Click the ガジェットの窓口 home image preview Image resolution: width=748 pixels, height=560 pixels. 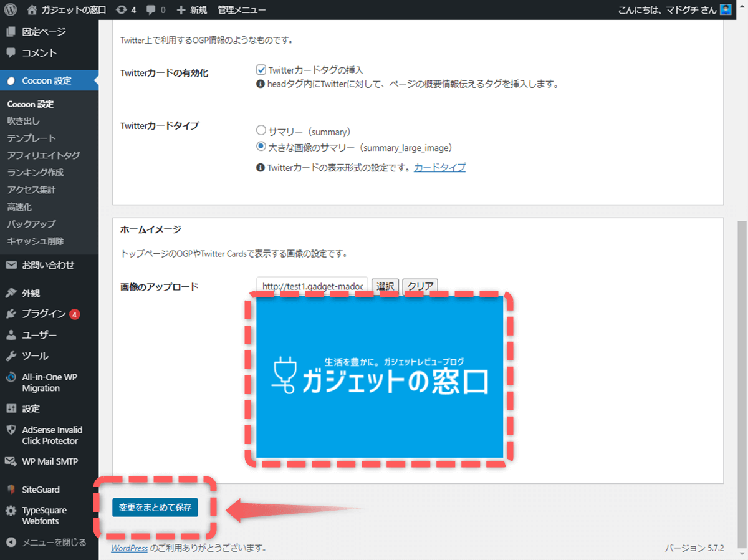pyautogui.click(x=380, y=377)
